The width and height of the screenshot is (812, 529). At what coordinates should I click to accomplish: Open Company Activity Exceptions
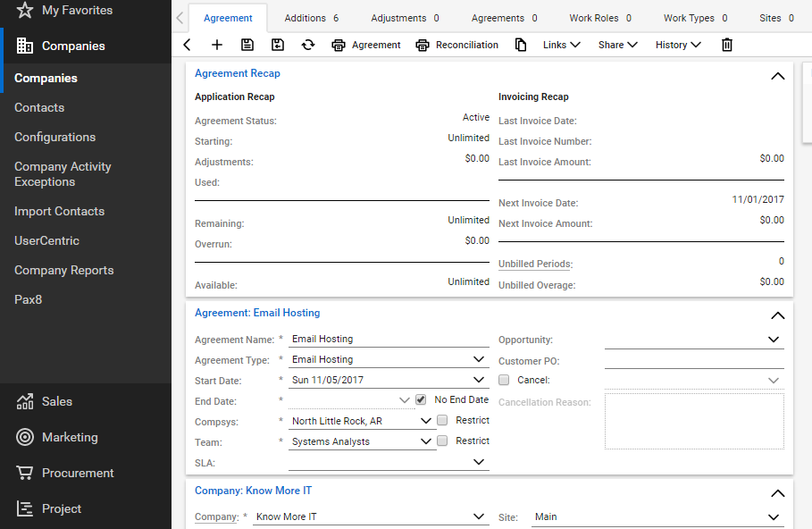tap(63, 174)
